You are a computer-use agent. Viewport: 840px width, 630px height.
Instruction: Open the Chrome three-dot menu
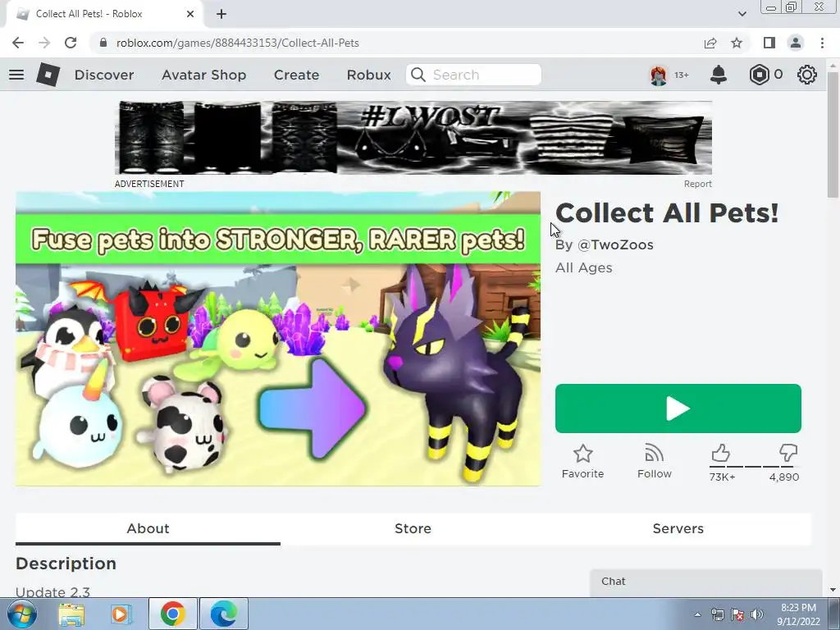(822, 43)
